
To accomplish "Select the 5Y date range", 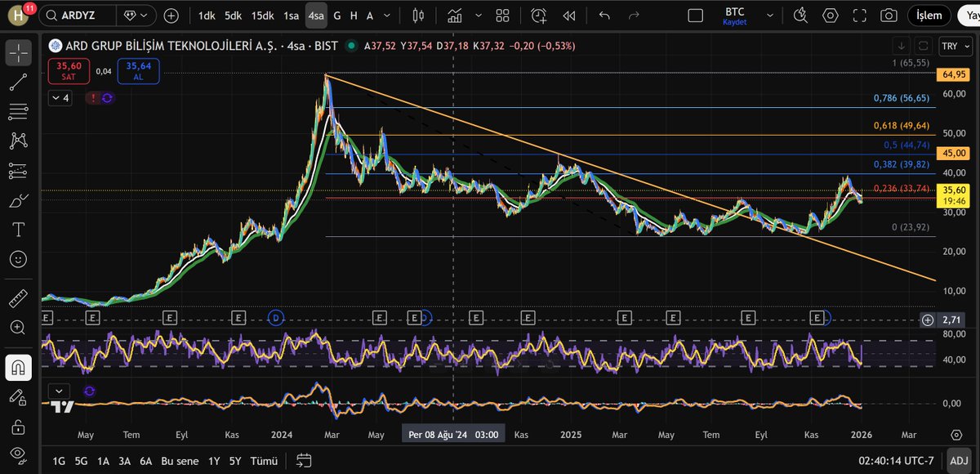I will click(235, 461).
